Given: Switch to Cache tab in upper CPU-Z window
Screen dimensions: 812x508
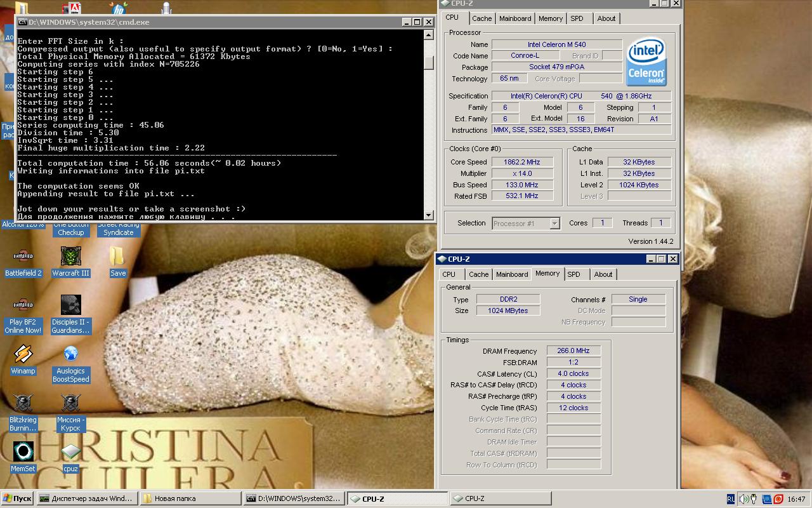Looking at the screenshot, I should pyautogui.click(x=482, y=18).
